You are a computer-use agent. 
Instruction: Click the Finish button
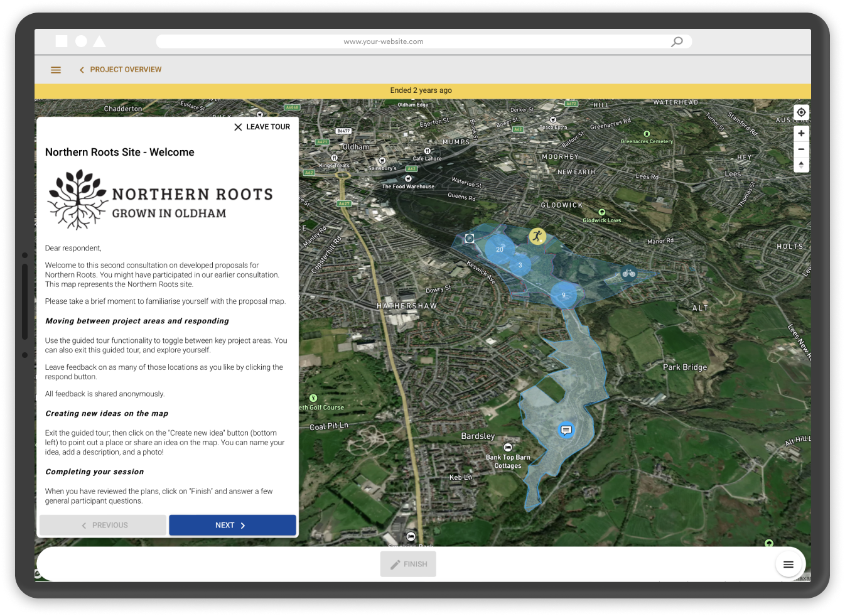(408, 564)
